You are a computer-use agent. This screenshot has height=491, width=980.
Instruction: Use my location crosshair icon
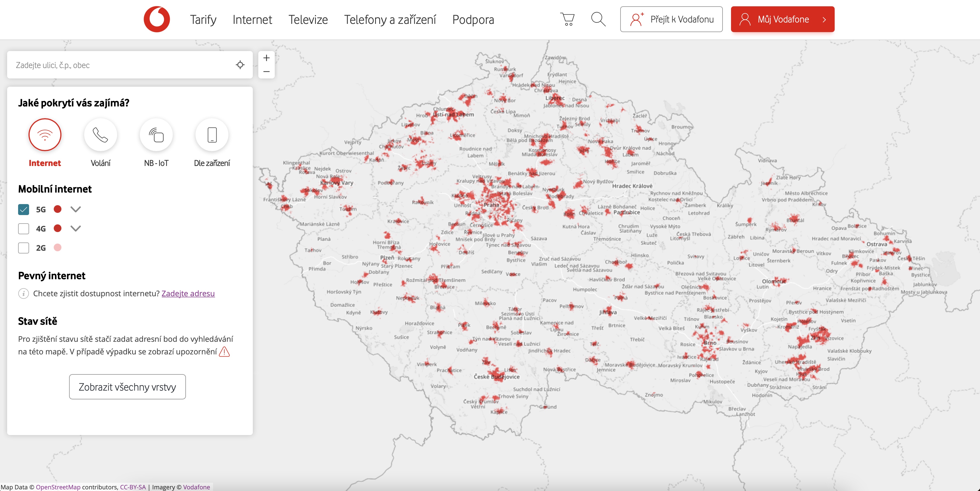click(x=240, y=65)
